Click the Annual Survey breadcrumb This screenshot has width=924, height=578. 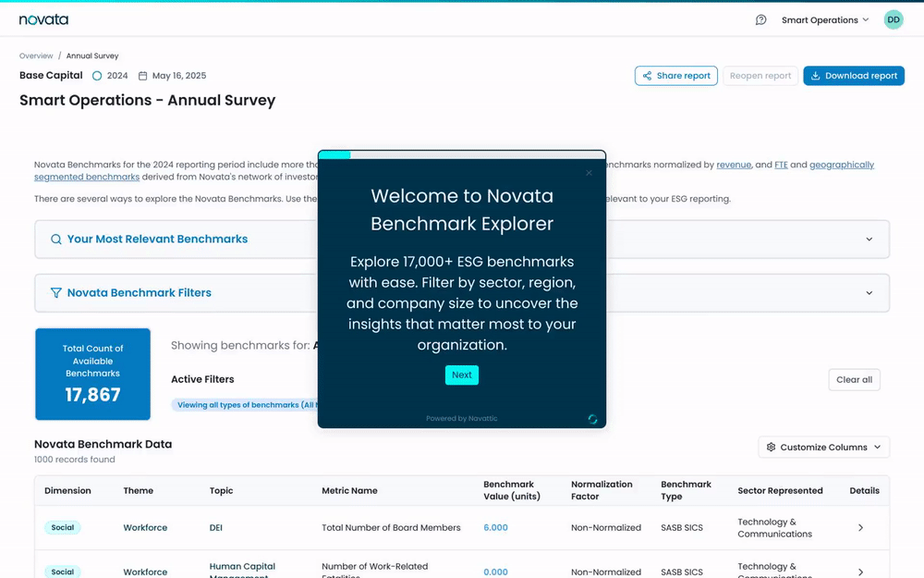91,56
